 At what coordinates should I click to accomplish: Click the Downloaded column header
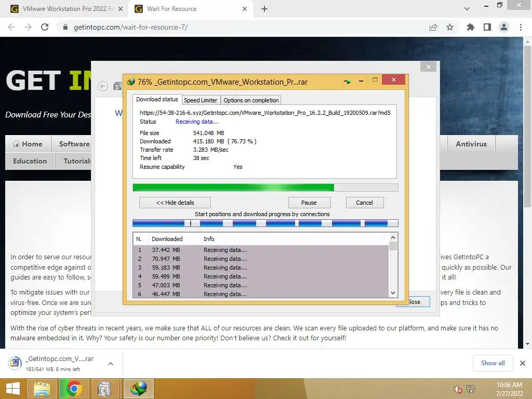click(x=175, y=239)
